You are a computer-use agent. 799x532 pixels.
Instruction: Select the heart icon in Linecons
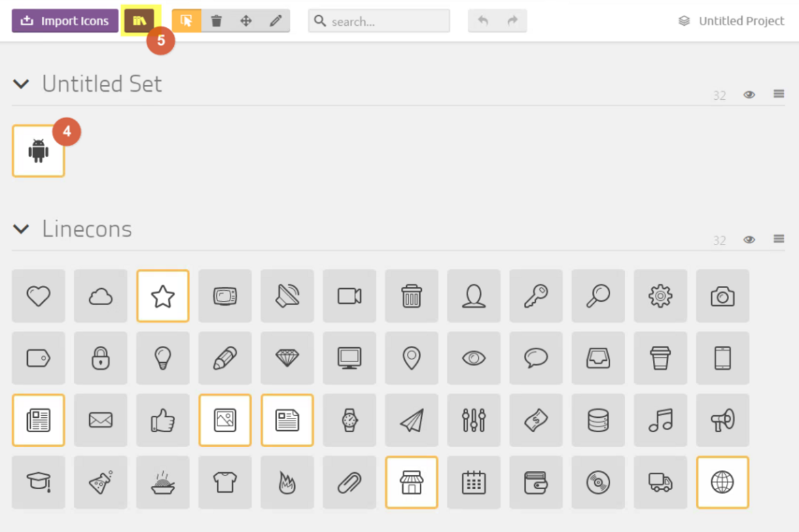click(39, 296)
